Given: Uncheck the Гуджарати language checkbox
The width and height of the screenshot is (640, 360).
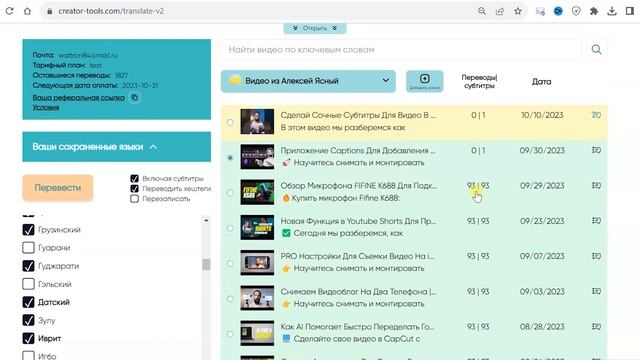Looking at the screenshot, I should coord(28,266).
